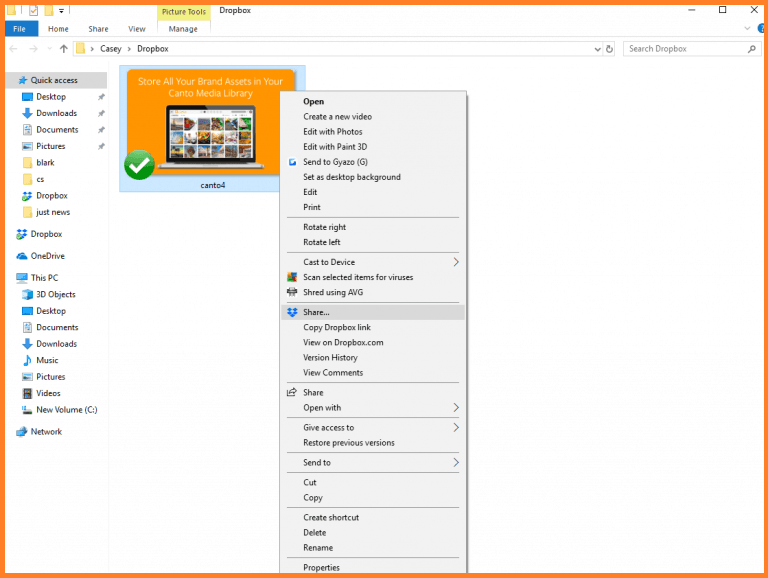Open the Quick Access Toolbar customize dropdown
Screen dimensions: 768x578
61,11
